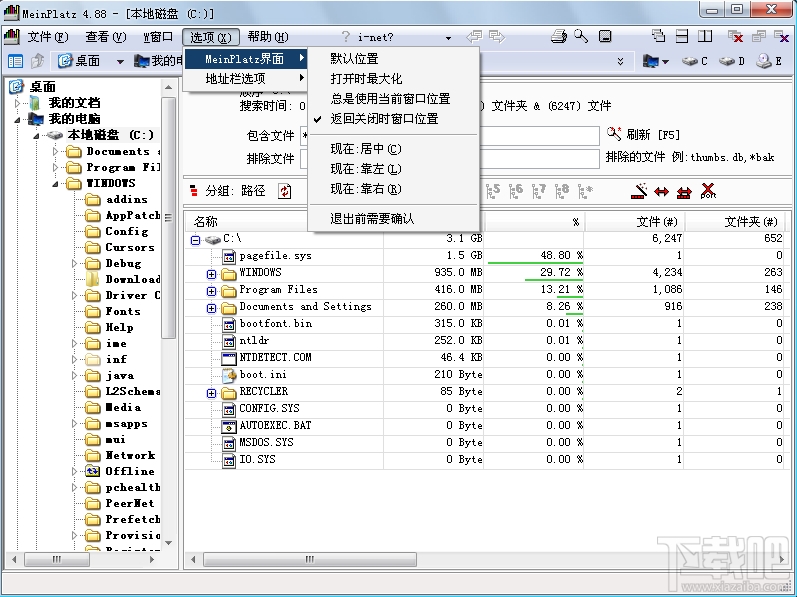Click the printer icon in toolbar
Viewport: 797px width, 597px height.
click(x=559, y=36)
